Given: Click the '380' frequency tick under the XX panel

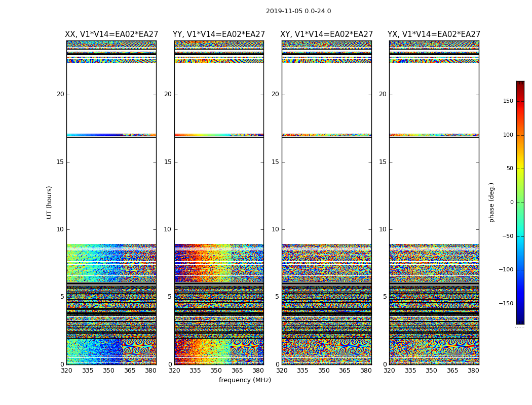Looking at the screenshot, I should pyautogui.click(x=150, y=371).
